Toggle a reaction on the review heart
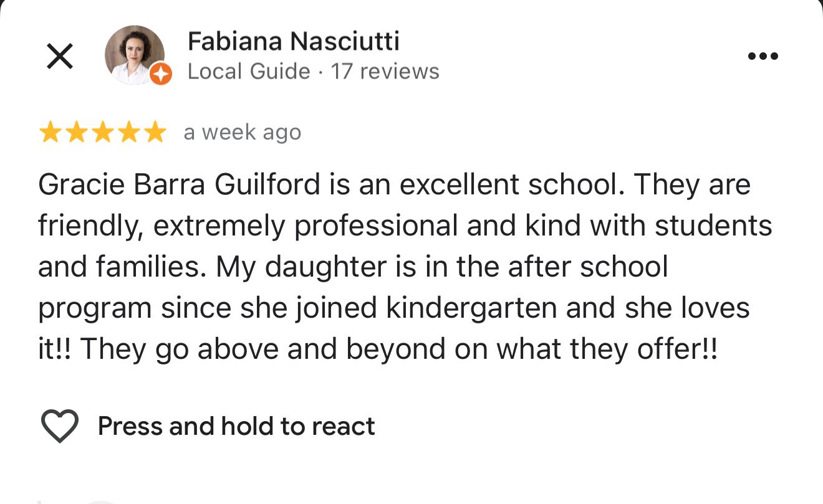 click(x=59, y=426)
